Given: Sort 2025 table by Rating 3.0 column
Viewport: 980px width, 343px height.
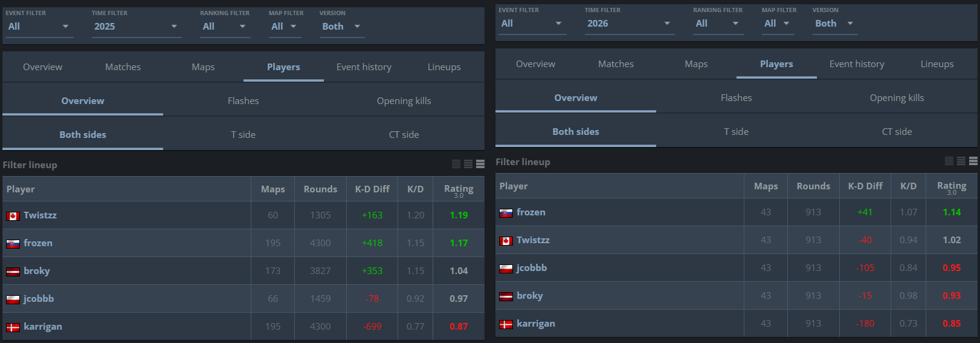Looking at the screenshot, I should point(459,190).
